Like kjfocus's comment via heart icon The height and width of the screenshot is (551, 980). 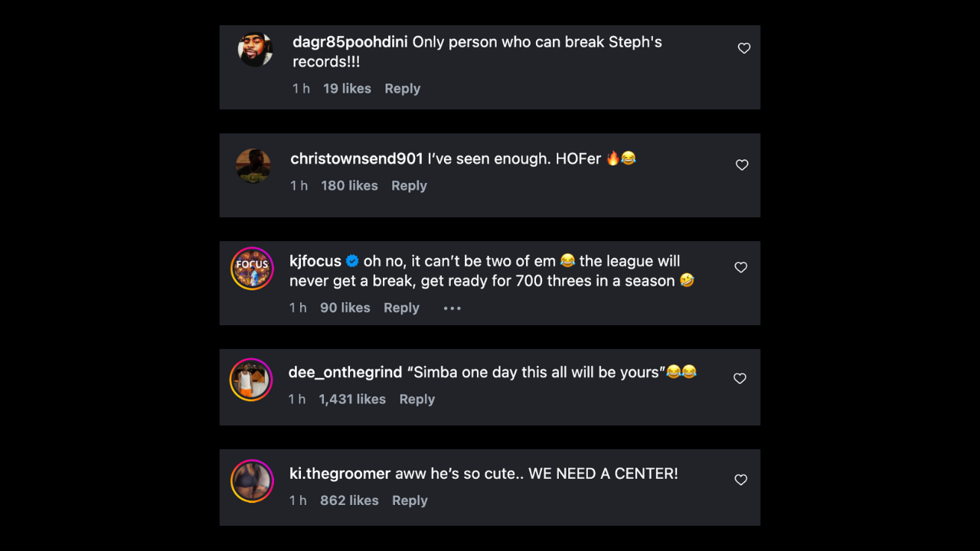tap(740, 267)
